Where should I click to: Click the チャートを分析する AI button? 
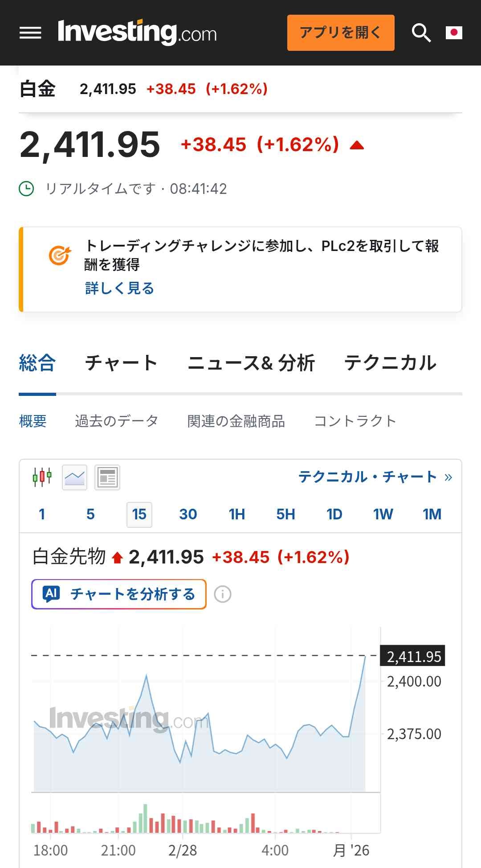pos(119,594)
